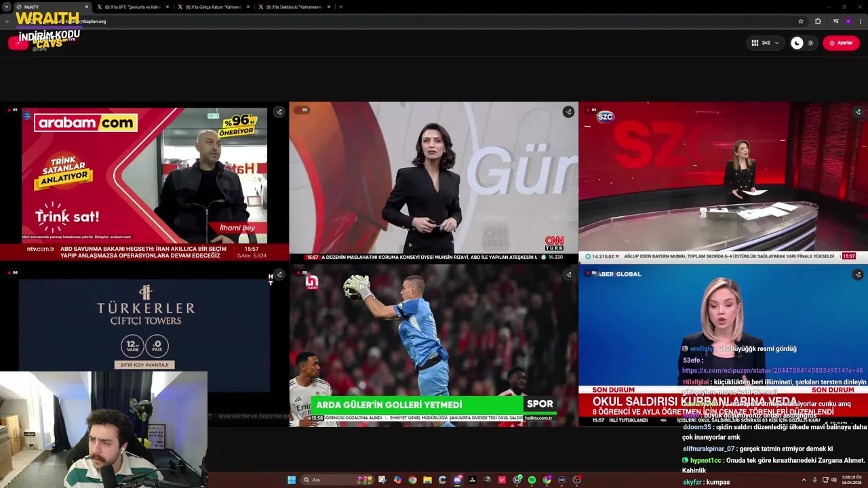Open Spotify from the taskbar
This screenshot has width=868, height=488.
pyautogui.click(x=532, y=480)
